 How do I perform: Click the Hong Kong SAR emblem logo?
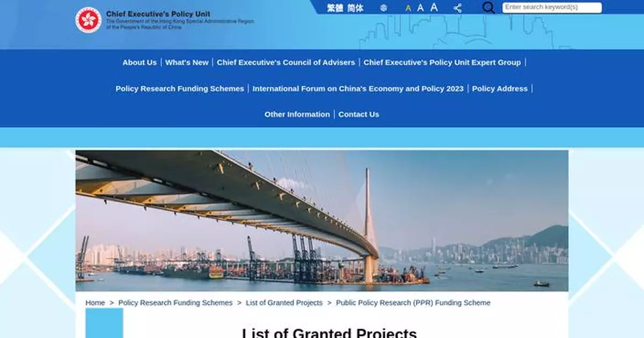click(88, 20)
